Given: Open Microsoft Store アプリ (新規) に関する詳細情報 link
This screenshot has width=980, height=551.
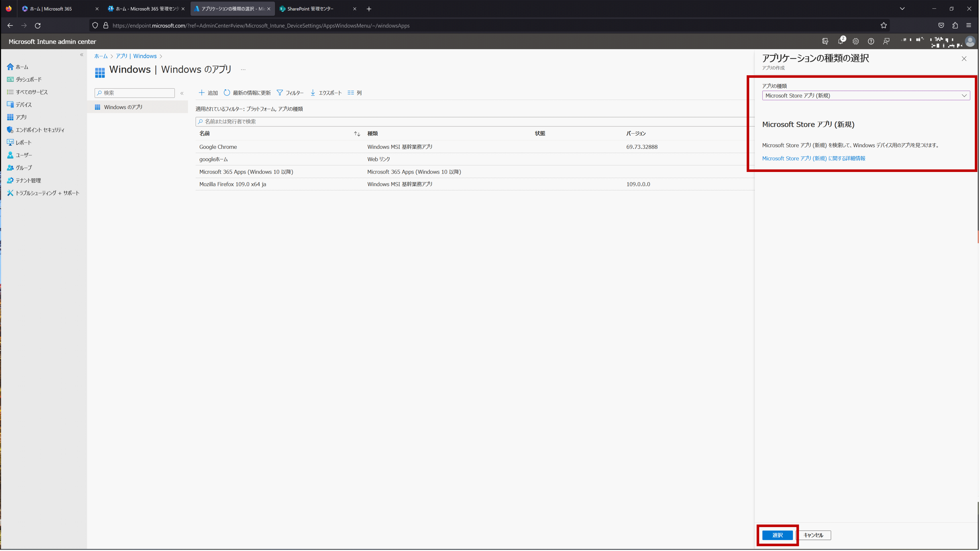Looking at the screenshot, I should (x=813, y=158).
